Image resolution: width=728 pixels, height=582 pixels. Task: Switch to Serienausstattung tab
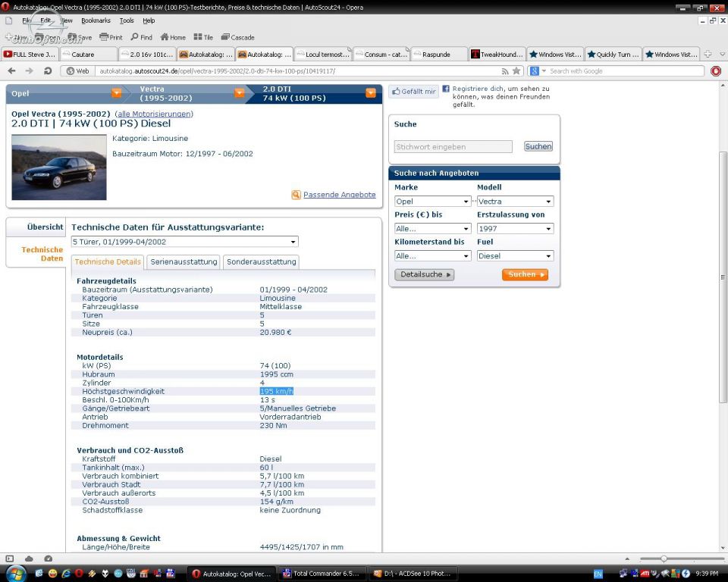(184, 261)
